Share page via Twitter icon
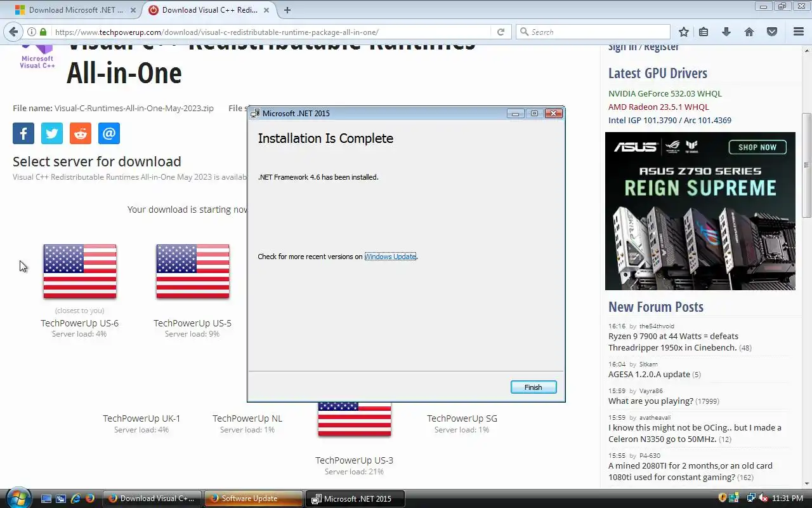 pyautogui.click(x=52, y=133)
